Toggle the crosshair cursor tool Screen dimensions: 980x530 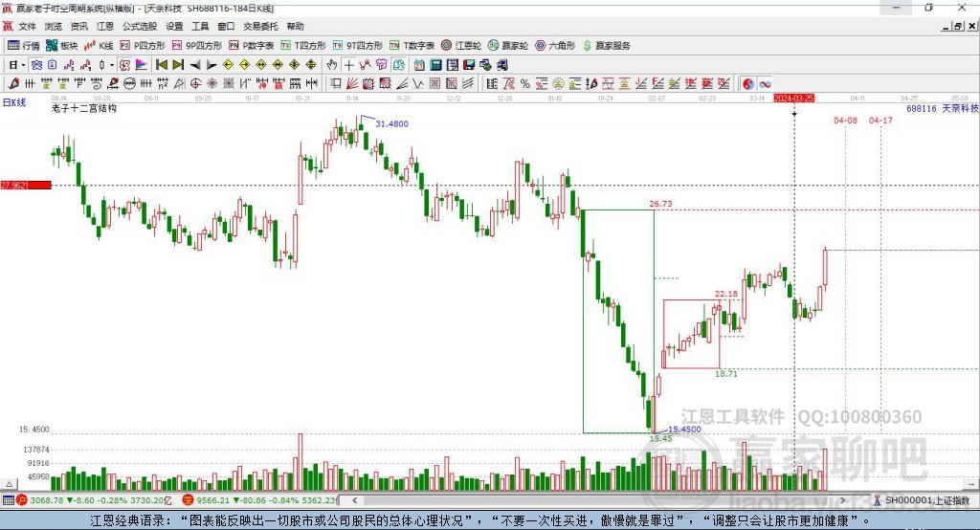[x=348, y=64]
